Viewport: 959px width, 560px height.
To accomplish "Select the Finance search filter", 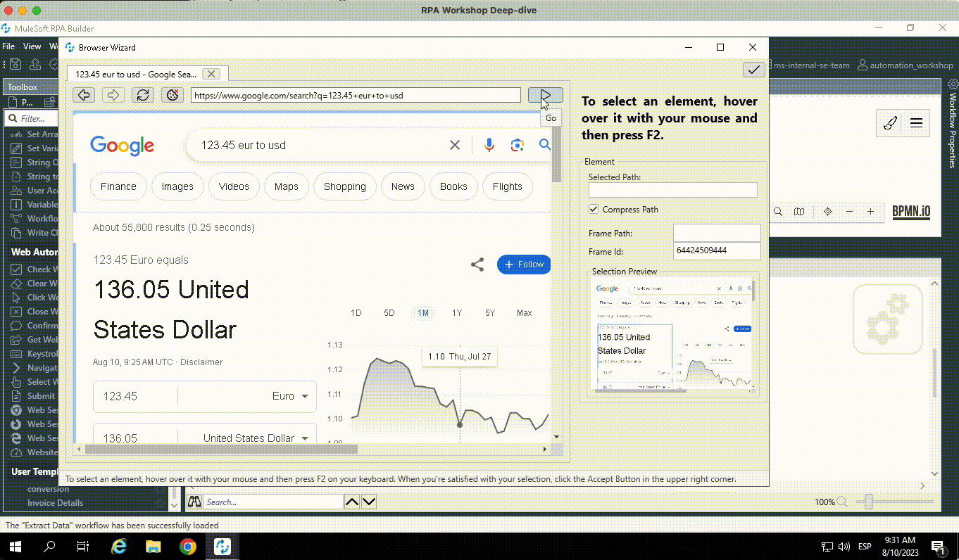I will click(118, 186).
